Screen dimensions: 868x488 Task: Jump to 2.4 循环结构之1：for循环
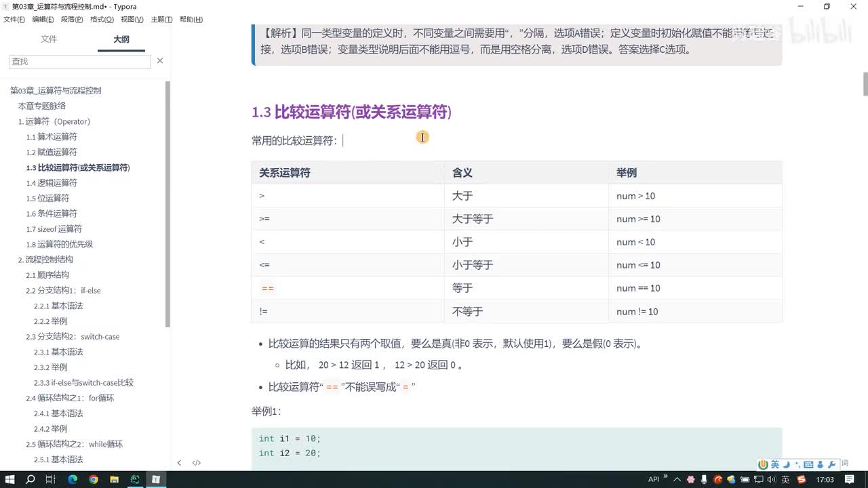(70, 398)
